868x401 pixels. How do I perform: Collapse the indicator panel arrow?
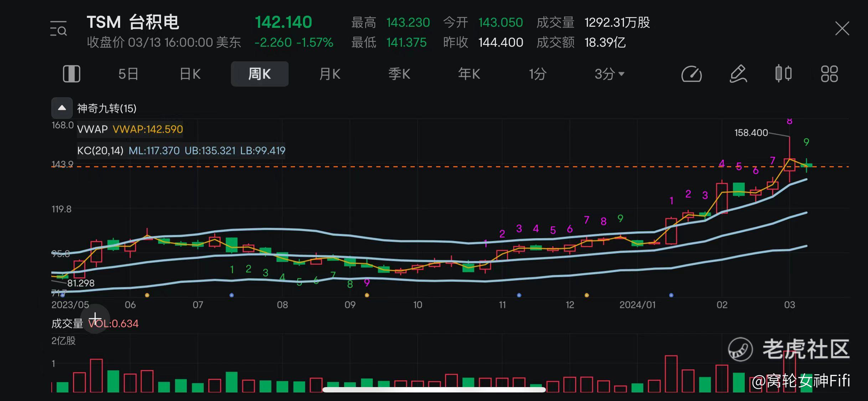(x=62, y=108)
